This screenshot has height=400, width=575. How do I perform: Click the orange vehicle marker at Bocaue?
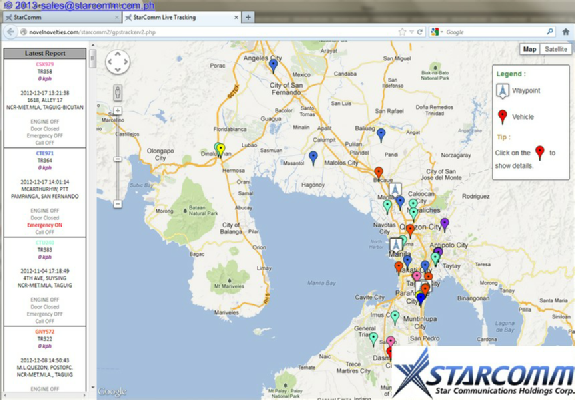coord(378,173)
